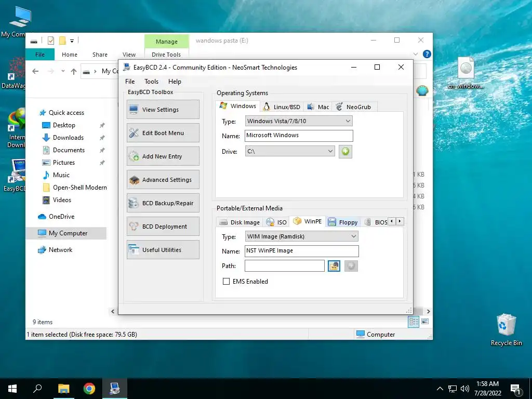This screenshot has width=532, height=399.
Task: Click the browse icon next to Path
Action: pyautogui.click(x=334, y=266)
